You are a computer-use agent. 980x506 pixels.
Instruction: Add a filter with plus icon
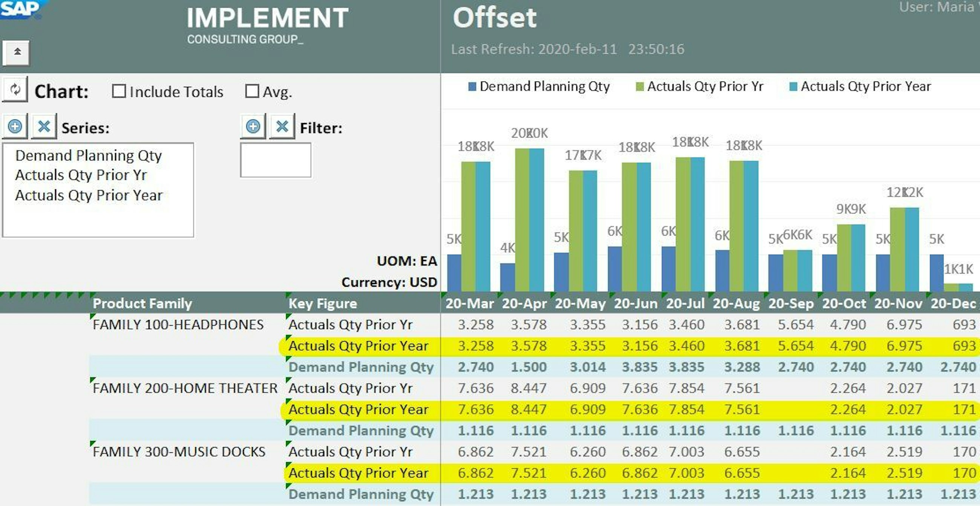(253, 126)
